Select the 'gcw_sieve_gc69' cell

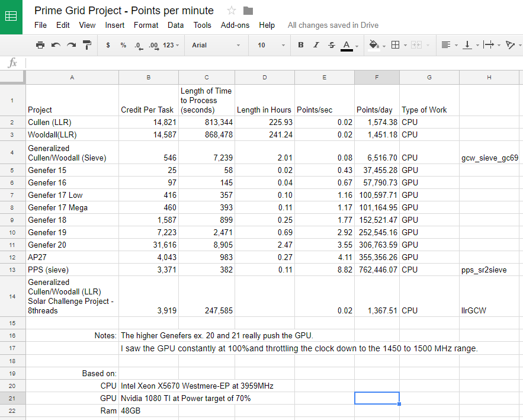tap(489, 152)
